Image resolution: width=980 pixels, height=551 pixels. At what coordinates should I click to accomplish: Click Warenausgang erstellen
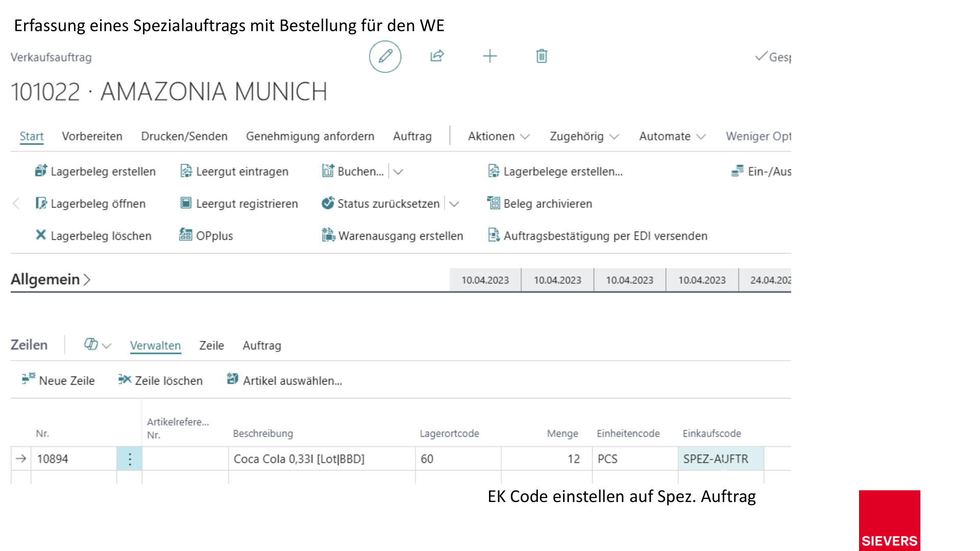click(393, 236)
